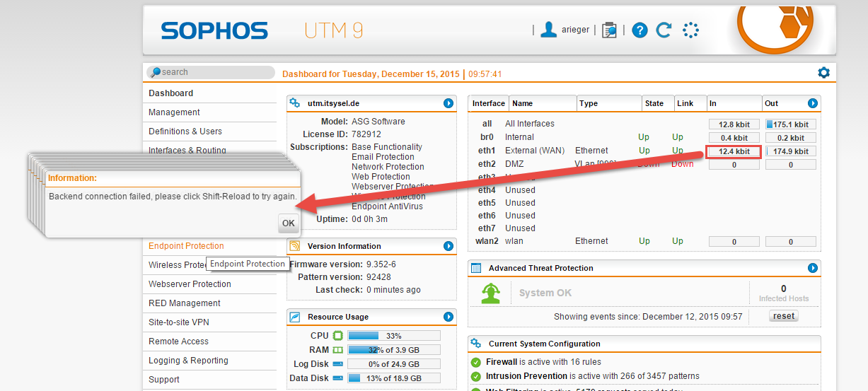Click the eth1 In traffic value 12.4 kbit
This screenshot has height=391, width=868.
(x=734, y=151)
